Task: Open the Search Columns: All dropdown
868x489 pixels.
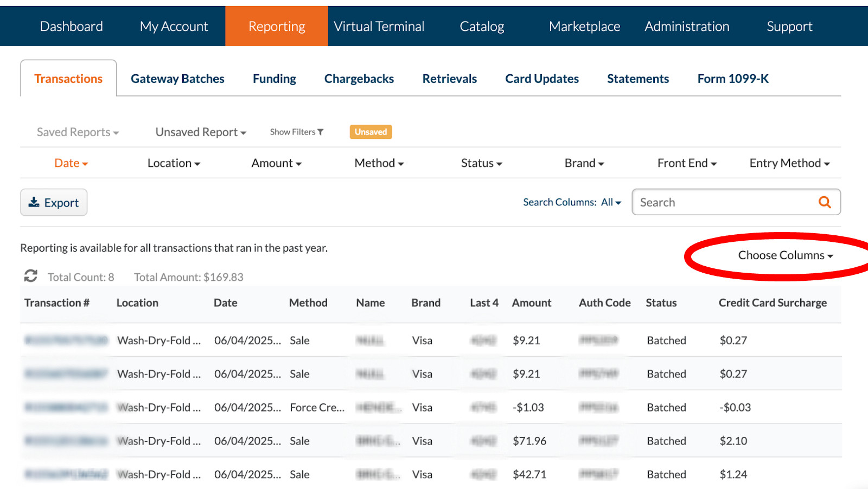Action: 572,202
